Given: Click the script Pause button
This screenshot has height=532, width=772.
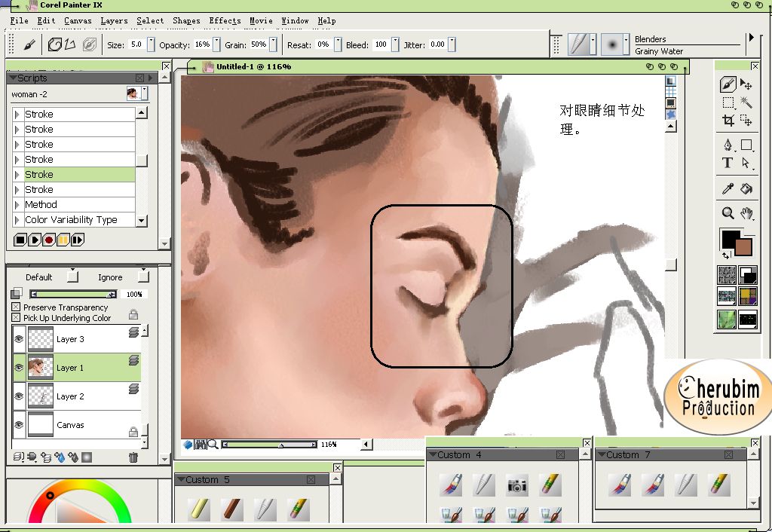Looking at the screenshot, I should pyautogui.click(x=63, y=240).
